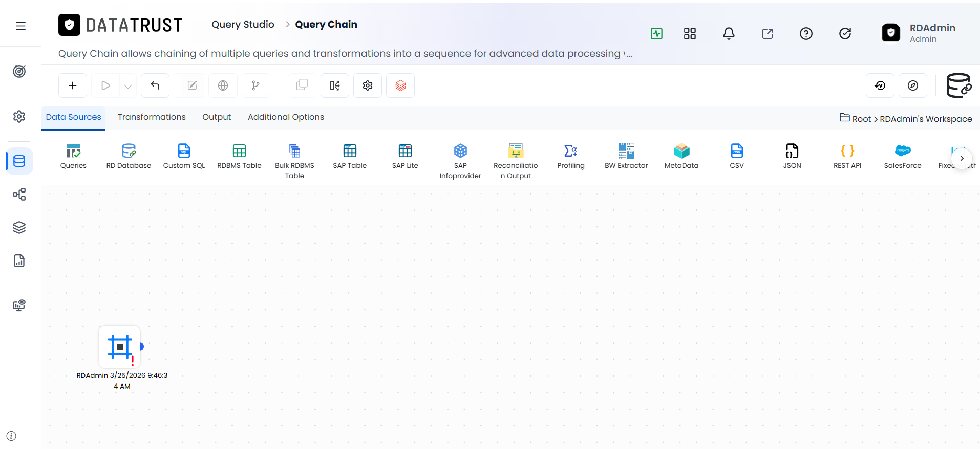980x449 pixels.
Task: Open the RDAdmin user profile
Action: tap(919, 33)
